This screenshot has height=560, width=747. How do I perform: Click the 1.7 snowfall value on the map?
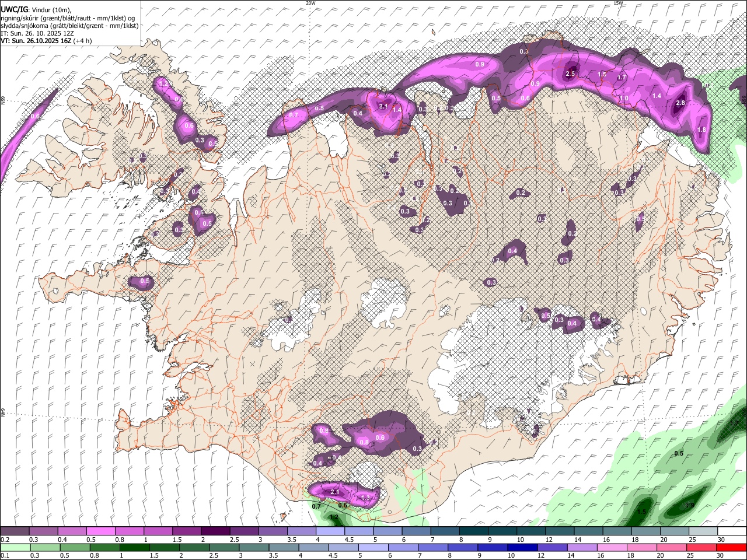[x=622, y=77]
